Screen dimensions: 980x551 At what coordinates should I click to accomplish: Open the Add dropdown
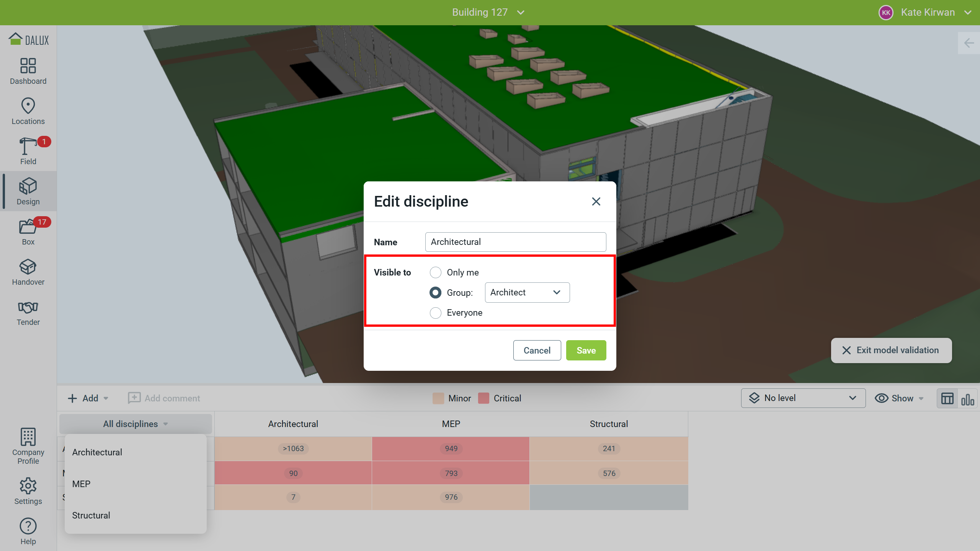tap(88, 398)
